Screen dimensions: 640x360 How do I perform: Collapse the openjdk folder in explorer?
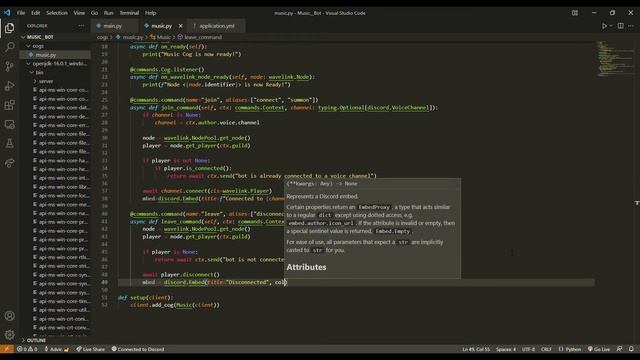tap(55, 63)
